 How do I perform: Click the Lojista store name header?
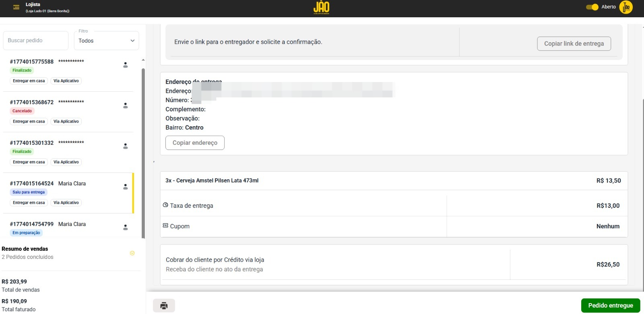pyautogui.click(x=33, y=4)
